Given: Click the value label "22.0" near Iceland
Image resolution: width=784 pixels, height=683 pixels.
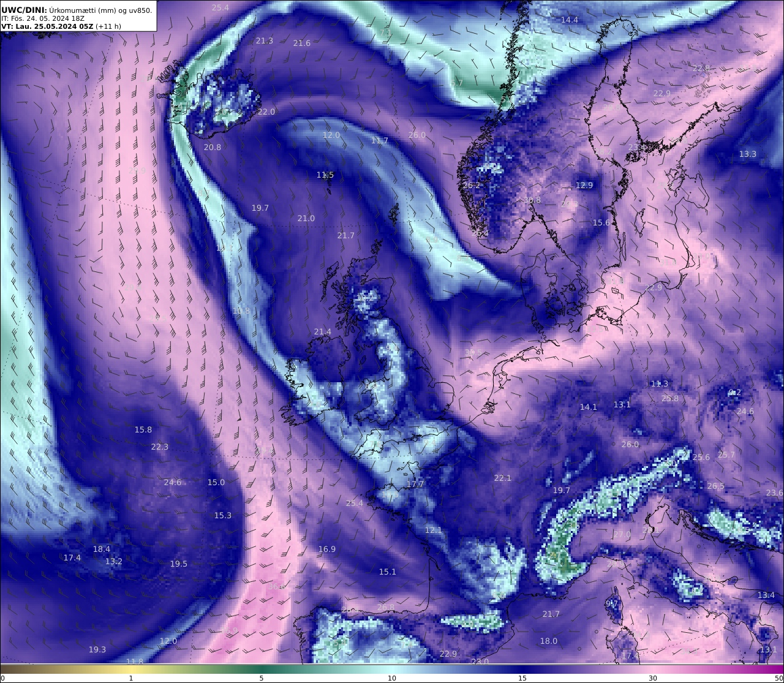Looking at the screenshot, I should tap(266, 112).
